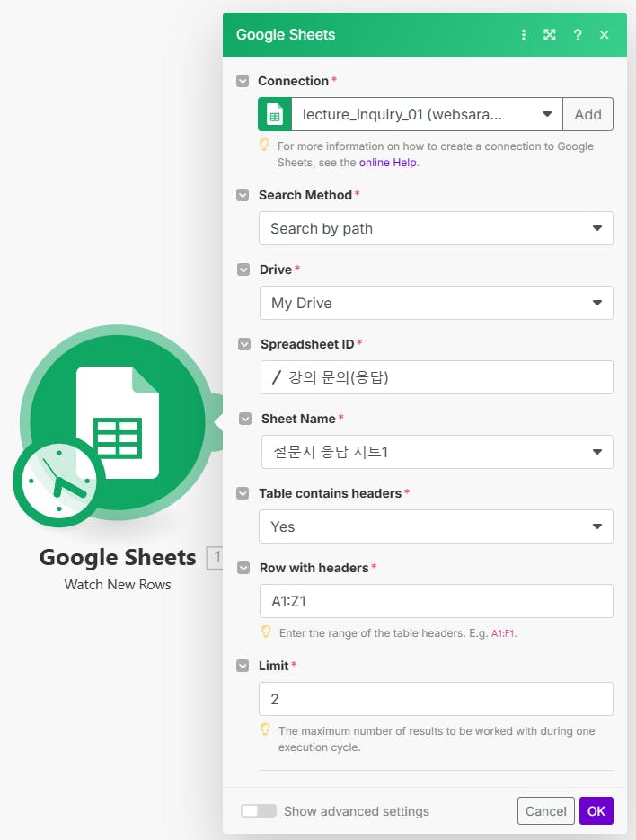Toggle the Connection field checkbox
636x840 pixels.
click(243, 81)
